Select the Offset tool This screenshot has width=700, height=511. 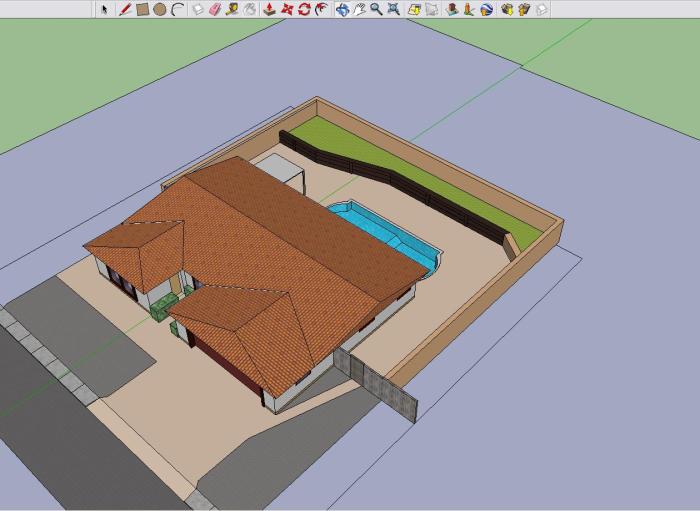click(x=321, y=9)
